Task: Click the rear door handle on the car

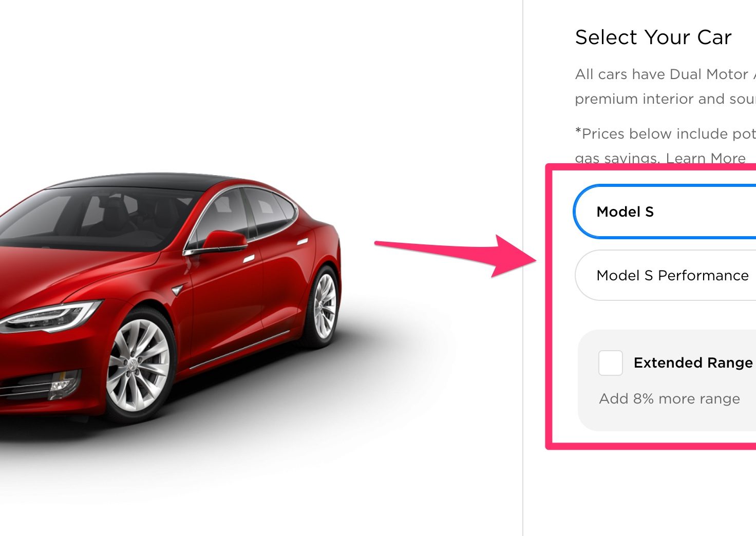Action: pos(303,241)
